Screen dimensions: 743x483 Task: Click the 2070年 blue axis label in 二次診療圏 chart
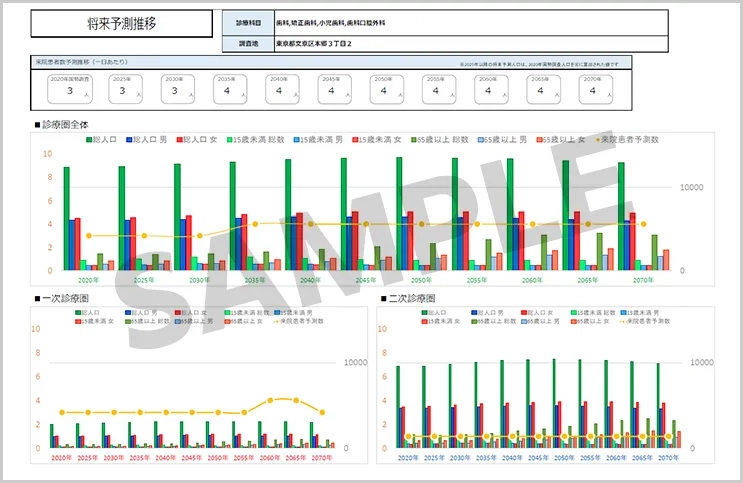pos(668,458)
